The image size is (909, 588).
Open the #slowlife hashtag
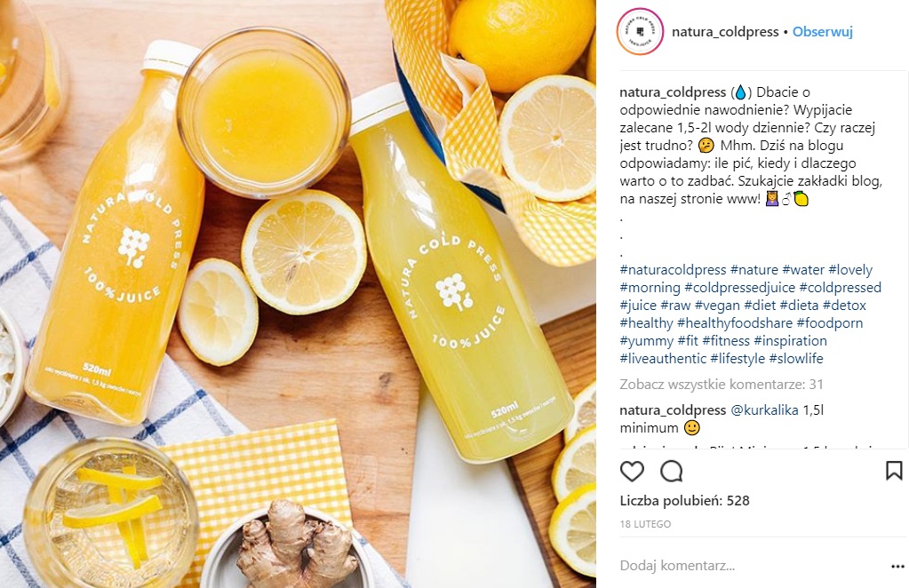[796, 358]
